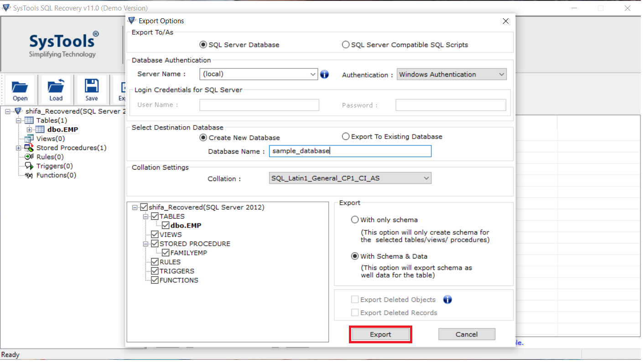
Task: Close the Export Options dialog
Action: 505,21
